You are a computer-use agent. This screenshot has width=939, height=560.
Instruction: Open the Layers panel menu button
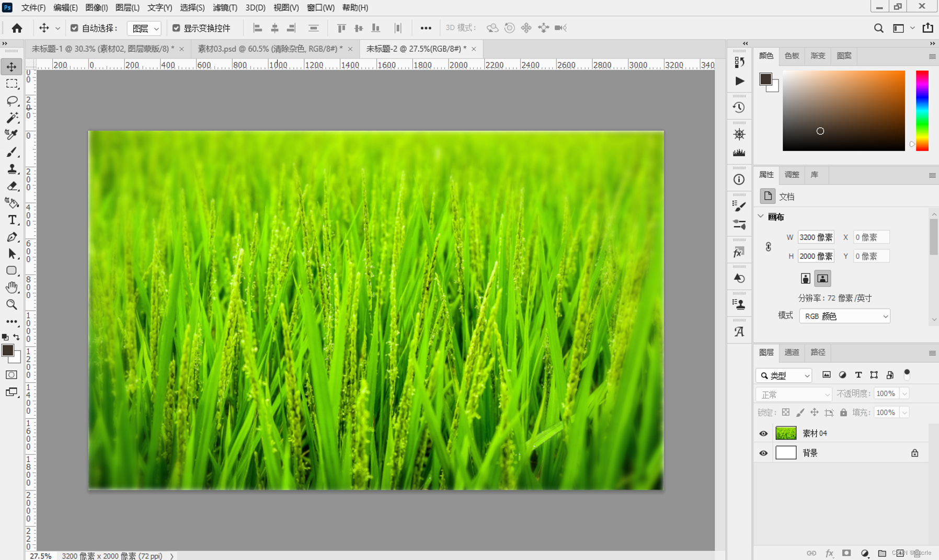pyautogui.click(x=932, y=353)
